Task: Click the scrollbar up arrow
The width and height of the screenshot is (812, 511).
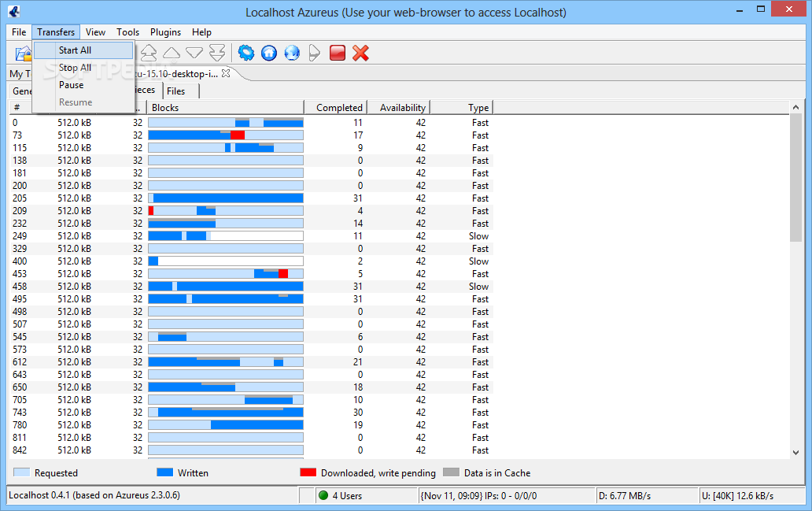Action: 796,107
